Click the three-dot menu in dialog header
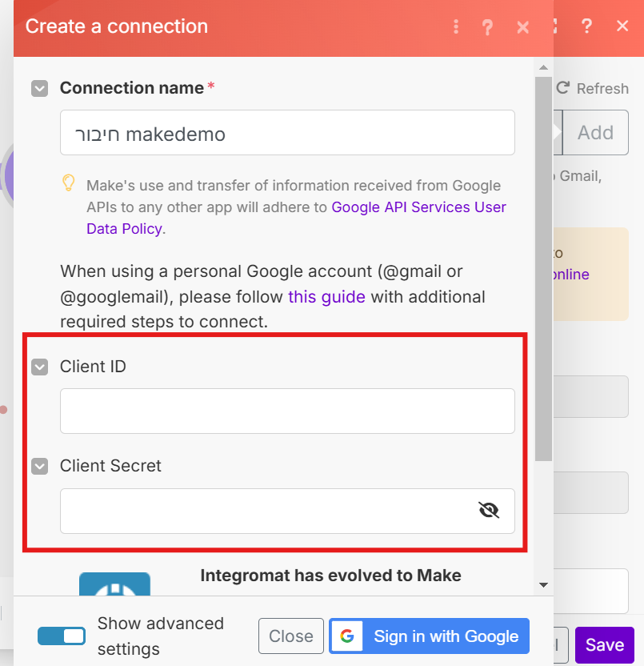The image size is (644, 666). [x=456, y=27]
